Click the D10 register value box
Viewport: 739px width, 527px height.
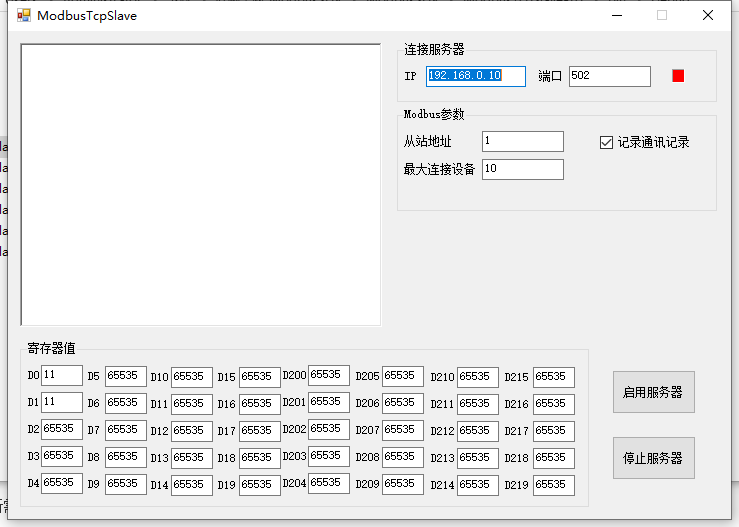pyautogui.click(x=192, y=378)
